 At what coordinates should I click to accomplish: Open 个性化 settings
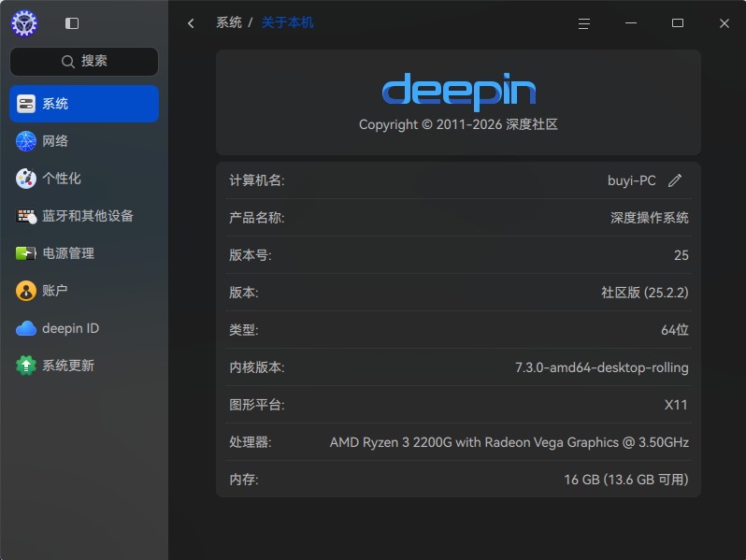pyautogui.click(x=84, y=179)
